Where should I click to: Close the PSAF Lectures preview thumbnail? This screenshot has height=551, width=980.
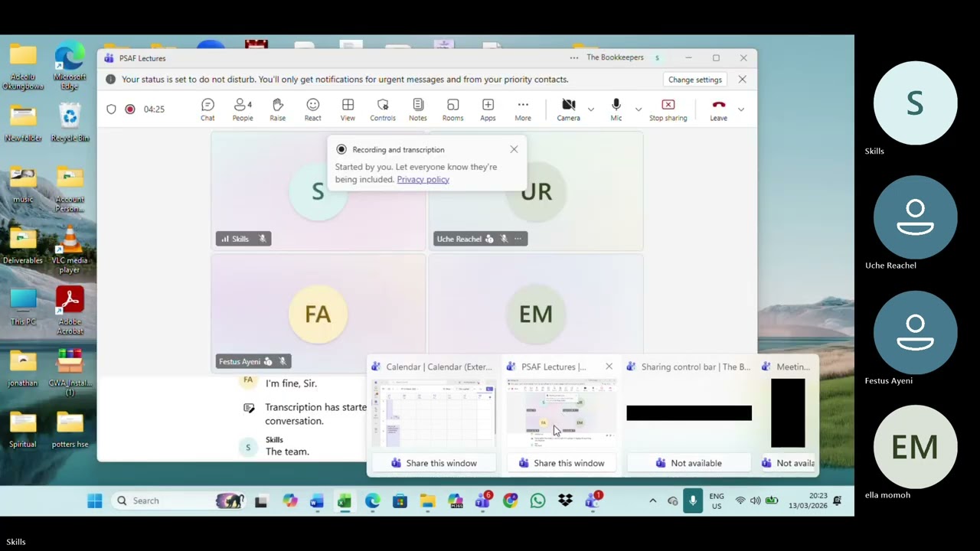(x=609, y=367)
